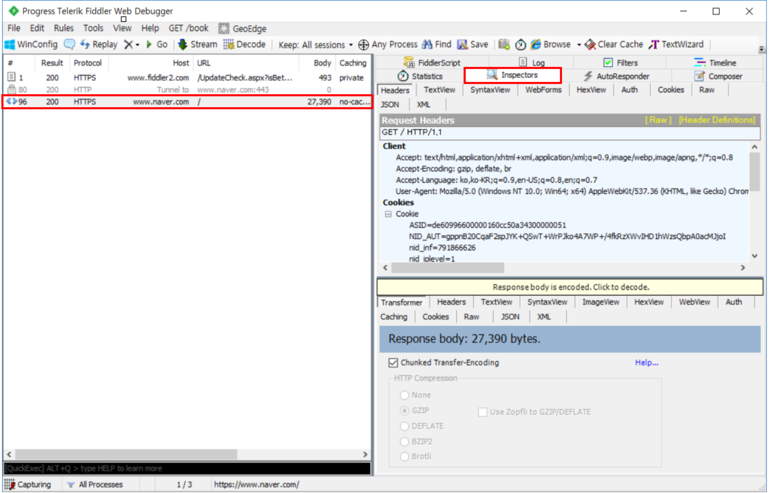Click the screenshot camera toolbar icon
Image resolution: width=773 pixels, height=493 pixels.
(x=504, y=44)
